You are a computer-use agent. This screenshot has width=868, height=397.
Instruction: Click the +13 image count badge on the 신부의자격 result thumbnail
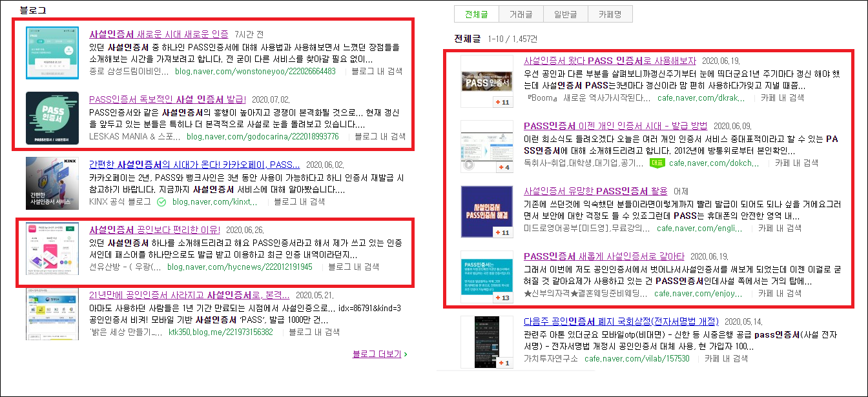pos(503,298)
